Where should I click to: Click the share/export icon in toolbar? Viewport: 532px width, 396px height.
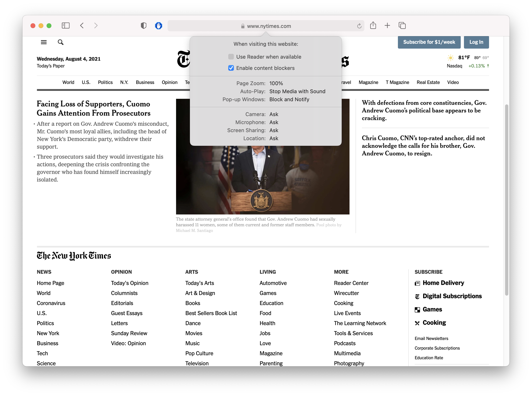(x=374, y=26)
